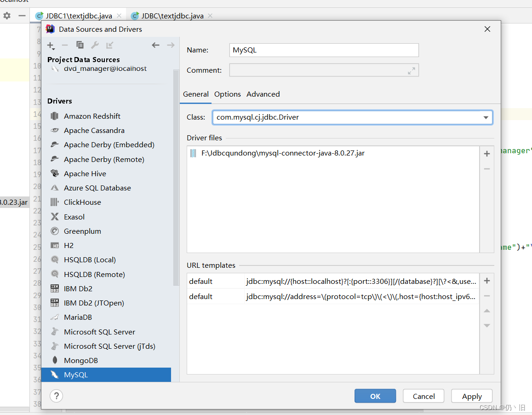Select the first default URL template row

coord(333,281)
